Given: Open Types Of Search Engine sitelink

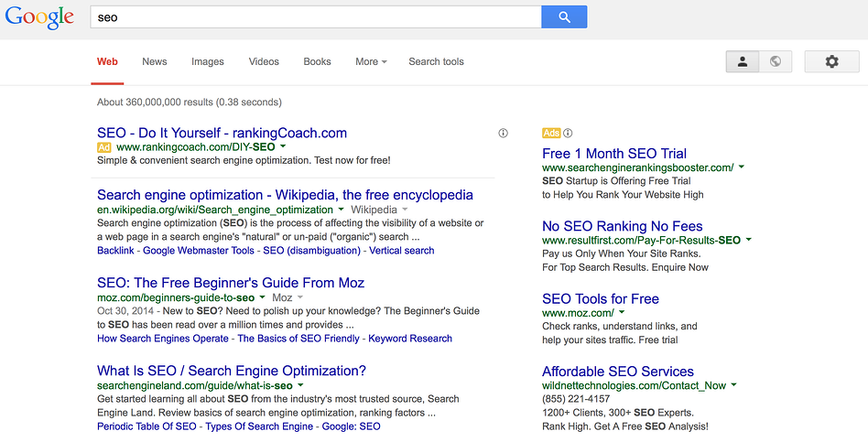Looking at the screenshot, I should tap(259, 426).
